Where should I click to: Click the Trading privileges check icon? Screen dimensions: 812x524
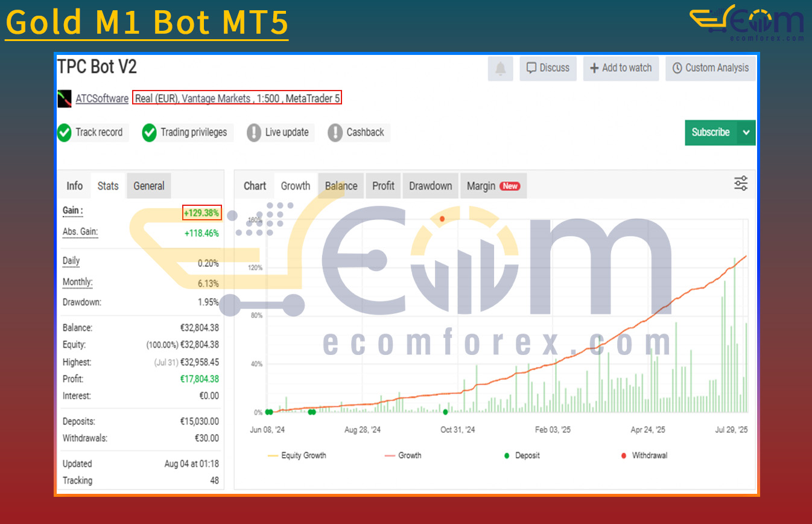point(150,132)
